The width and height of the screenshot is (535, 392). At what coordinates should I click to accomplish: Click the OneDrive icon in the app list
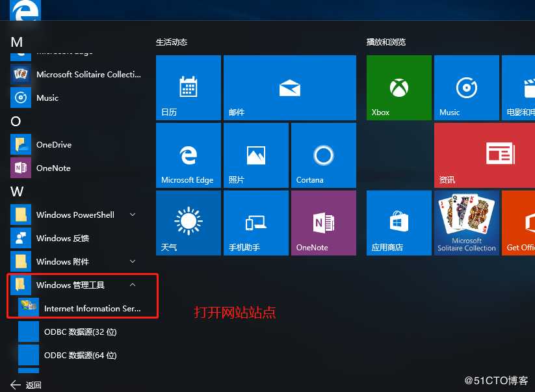coord(21,144)
